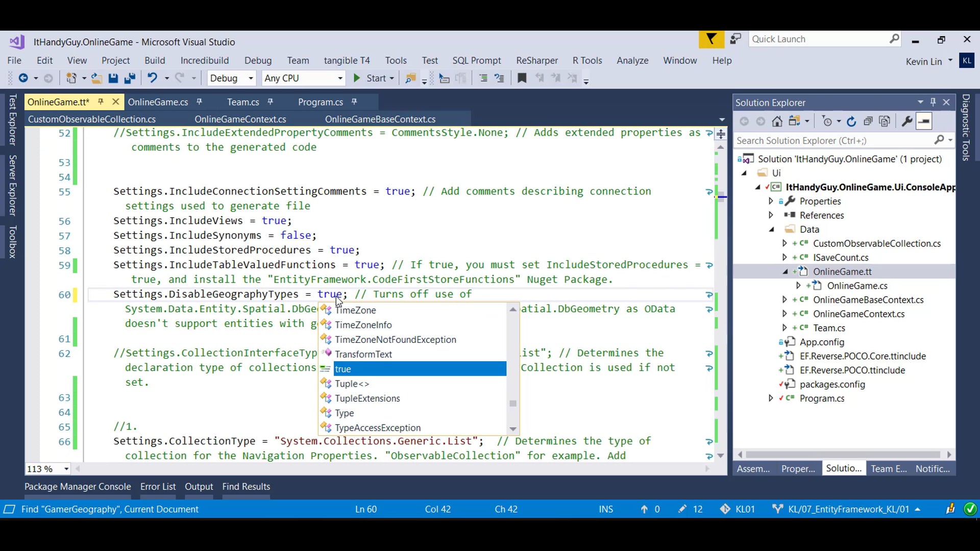Toggle Preview Selected Items button

[924, 121]
